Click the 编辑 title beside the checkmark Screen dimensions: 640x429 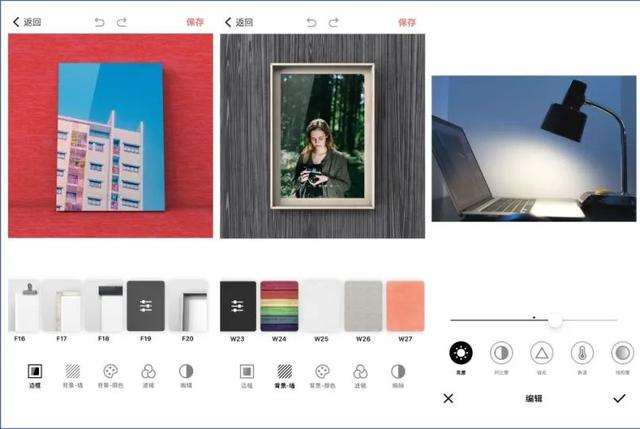click(x=534, y=398)
